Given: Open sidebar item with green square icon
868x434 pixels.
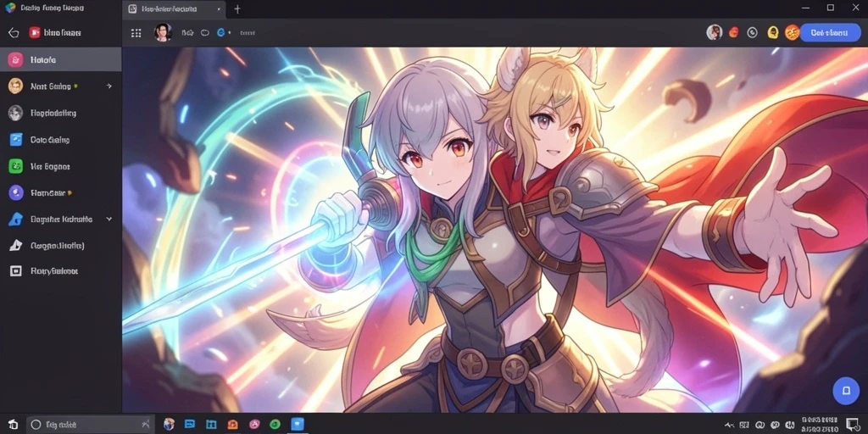Looking at the screenshot, I should tap(61, 166).
